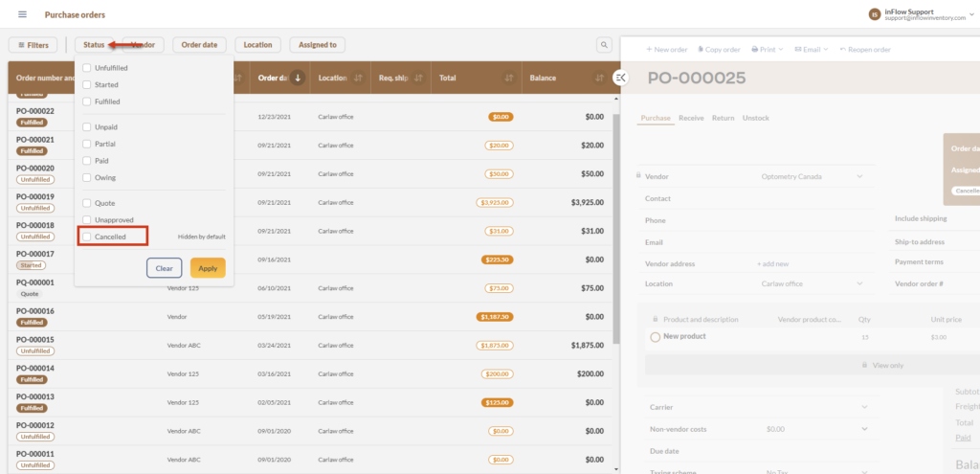Image resolution: width=980 pixels, height=474 pixels.
Task: Enable the Cancelled status filter
Action: click(87, 237)
